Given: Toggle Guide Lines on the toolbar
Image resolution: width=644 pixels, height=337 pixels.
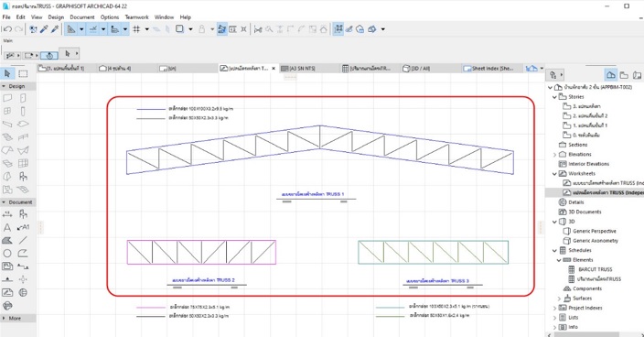Looking at the screenshot, I should click(71, 29).
